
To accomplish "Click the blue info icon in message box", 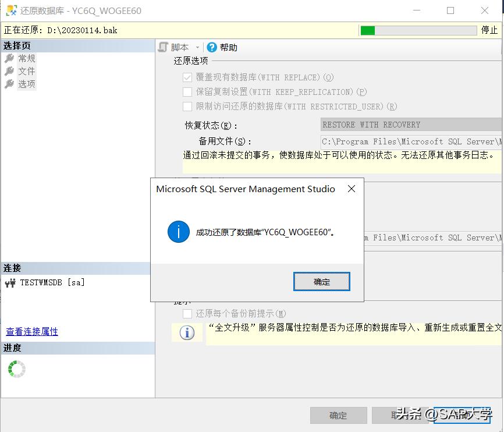I will coord(179,232).
